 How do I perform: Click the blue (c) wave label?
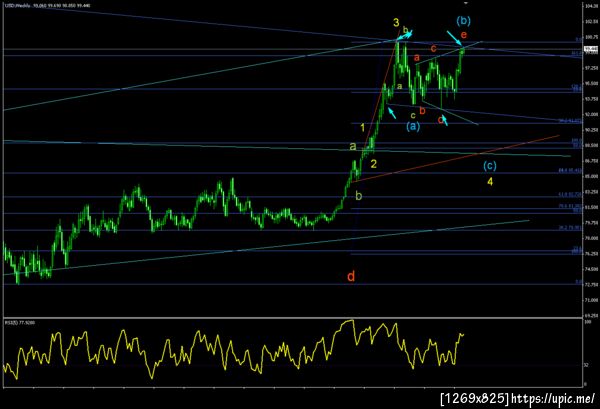[489, 166]
